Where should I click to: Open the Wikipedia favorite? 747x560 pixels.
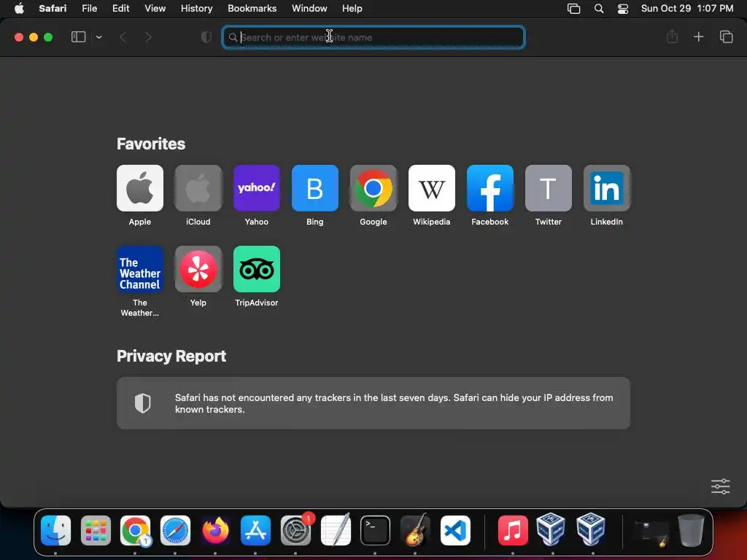tap(432, 188)
